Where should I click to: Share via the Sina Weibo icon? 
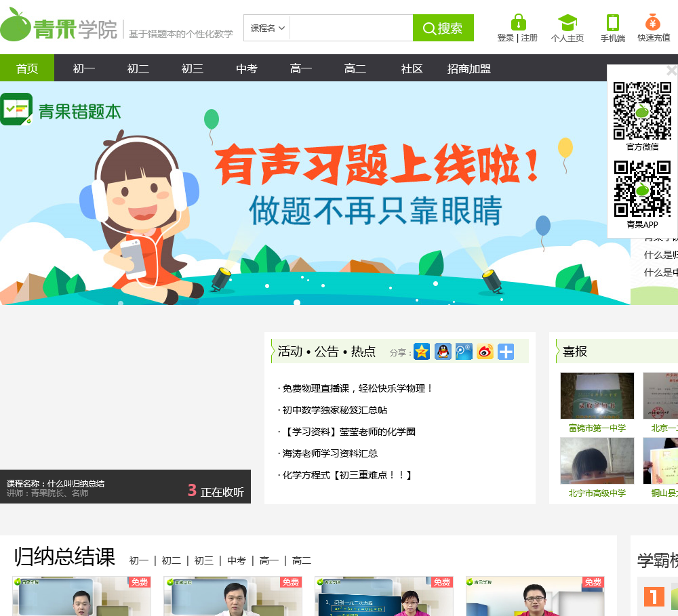pyautogui.click(x=485, y=352)
